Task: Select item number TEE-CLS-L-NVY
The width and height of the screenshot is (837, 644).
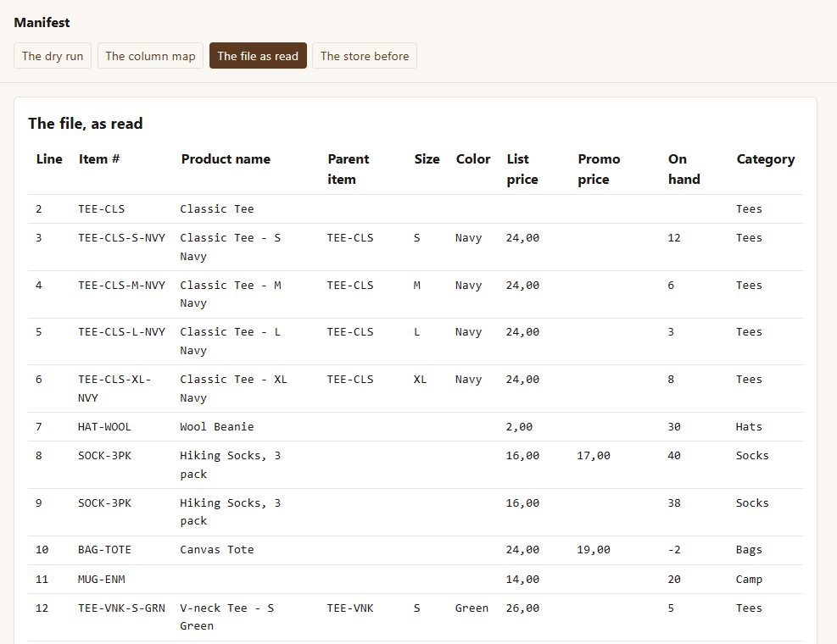Action: click(122, 332)
